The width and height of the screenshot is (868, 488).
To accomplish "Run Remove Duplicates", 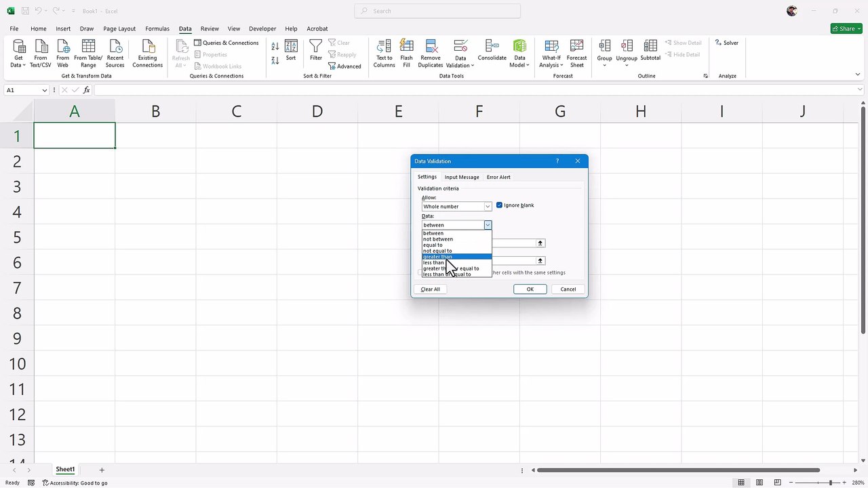I will coord(431,54).
